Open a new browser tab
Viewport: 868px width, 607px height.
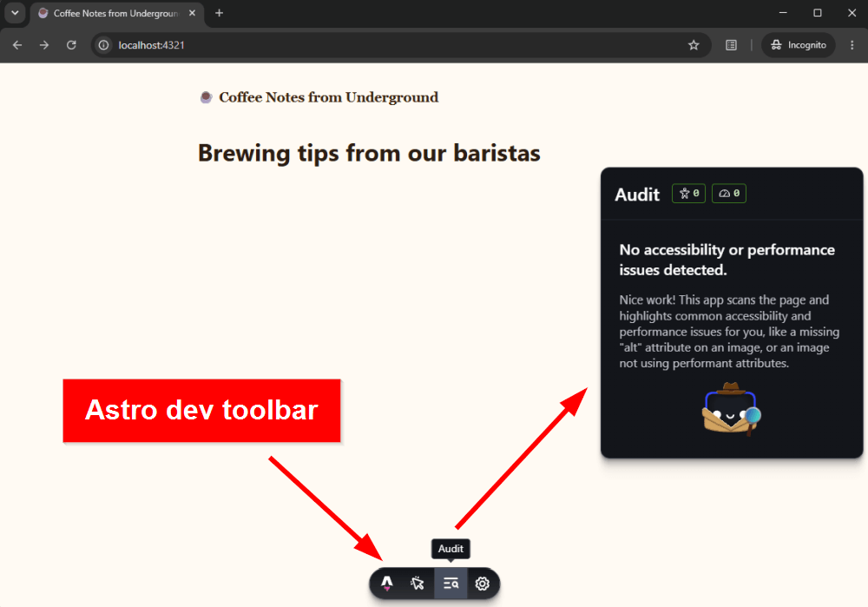(220, 13)
